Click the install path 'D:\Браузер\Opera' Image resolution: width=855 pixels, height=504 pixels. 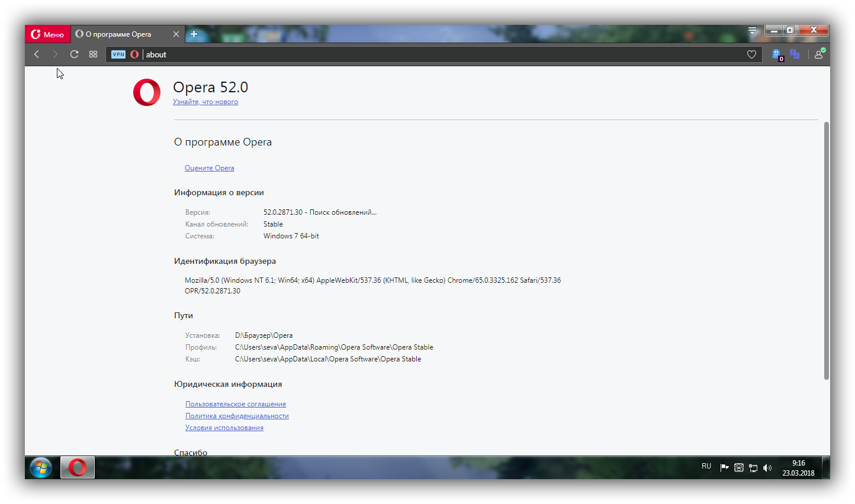pyautogui.click(x=264, y=335)
